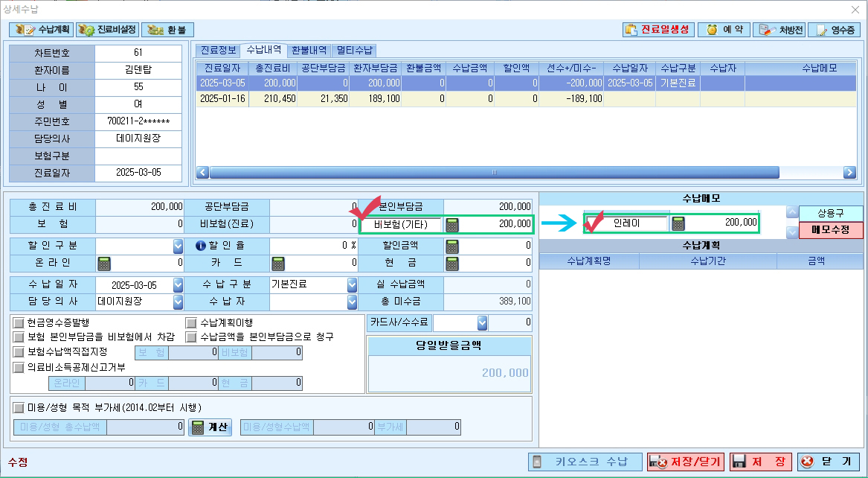
Task: Select the 2025-03-05 payment row
Action: [x=526, y=83]
